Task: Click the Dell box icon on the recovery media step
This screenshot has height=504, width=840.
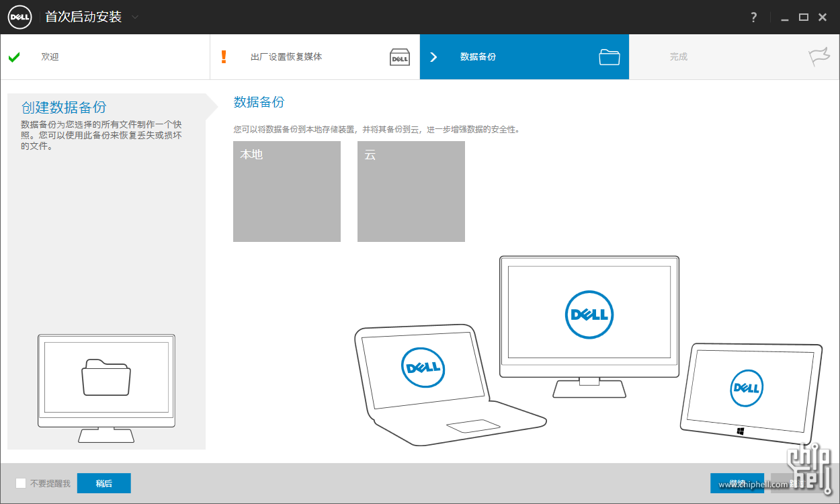Action: (x=400, y=57)
